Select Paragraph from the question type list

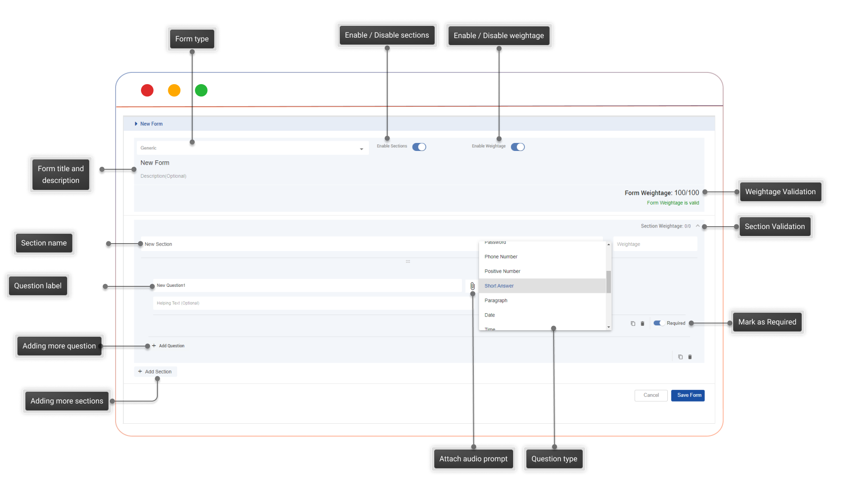click(x=496, y=300)
